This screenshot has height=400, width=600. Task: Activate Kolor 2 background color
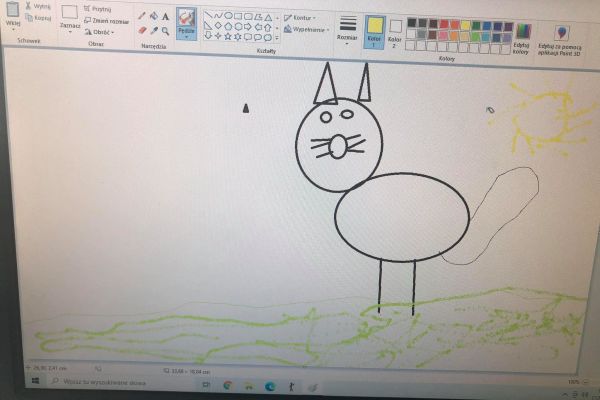click(395, 28)
